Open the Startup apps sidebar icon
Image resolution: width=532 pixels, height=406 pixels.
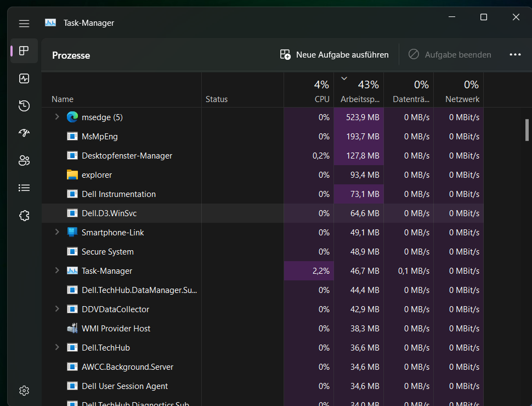pyautogui.click(x=24, y=133)
